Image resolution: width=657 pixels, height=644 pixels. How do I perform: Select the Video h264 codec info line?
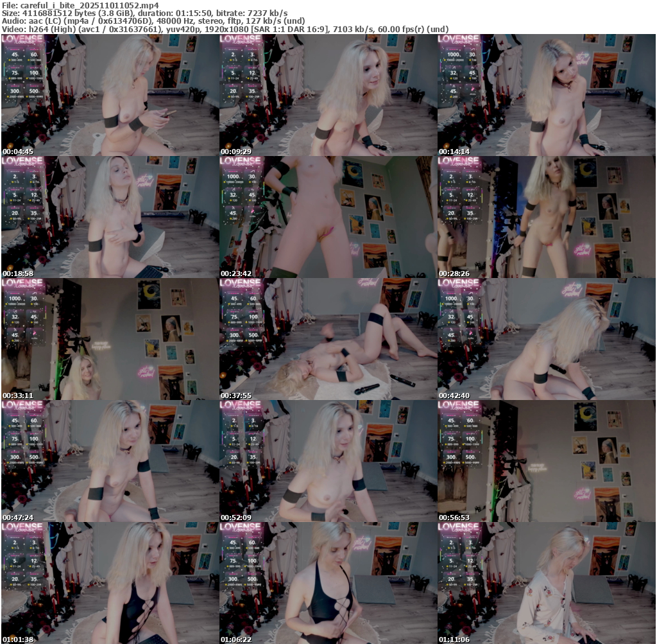225,29
